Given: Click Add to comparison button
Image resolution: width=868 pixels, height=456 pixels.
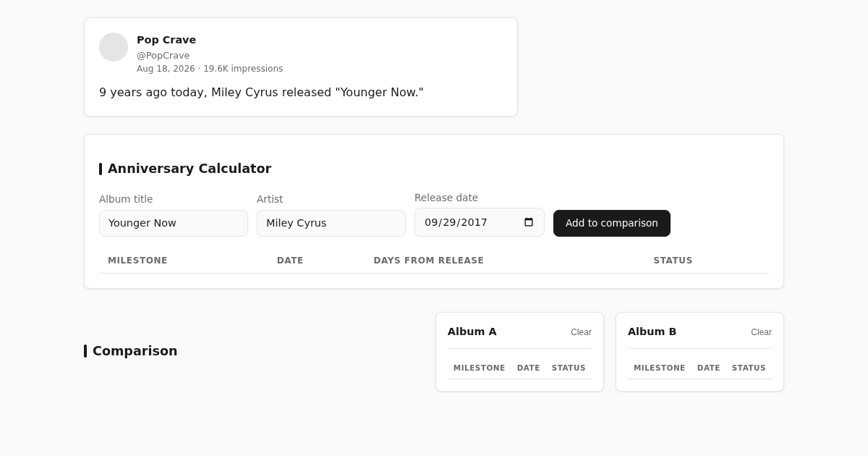Looking at the screenshot, I should pos(612,223).
